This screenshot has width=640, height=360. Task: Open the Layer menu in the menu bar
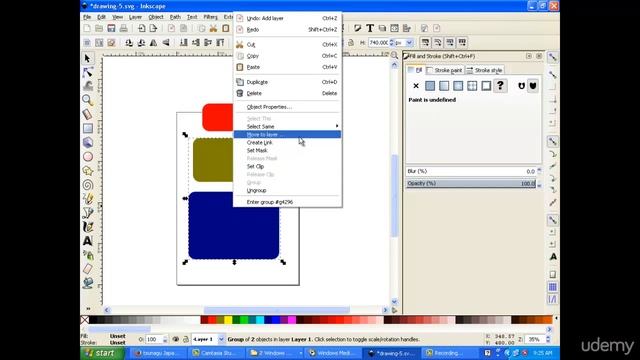[x=135, y=17]
